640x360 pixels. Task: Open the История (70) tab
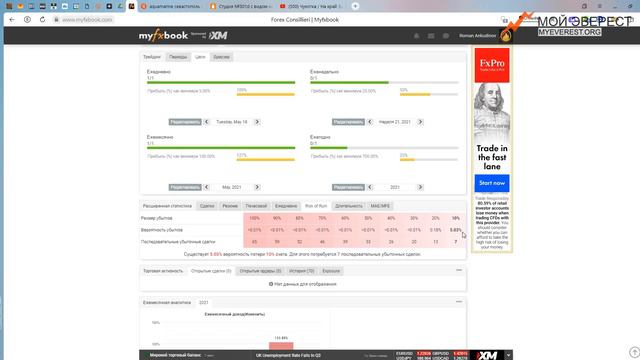tap(302, 271)
